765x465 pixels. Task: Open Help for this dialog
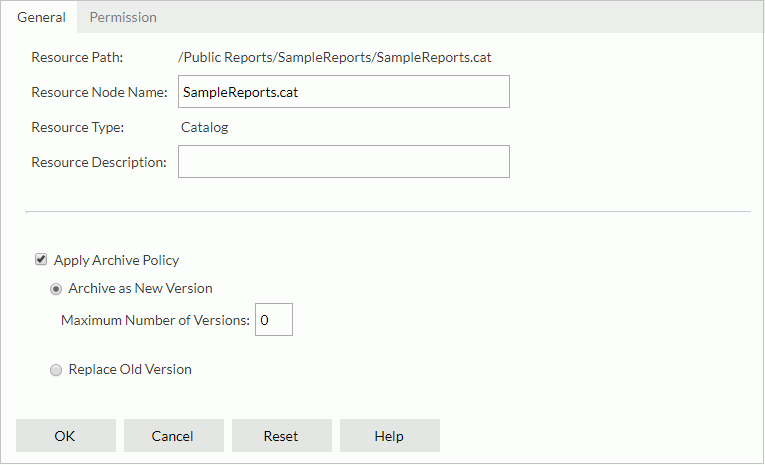pyautogui.click(x=390, y=436)
